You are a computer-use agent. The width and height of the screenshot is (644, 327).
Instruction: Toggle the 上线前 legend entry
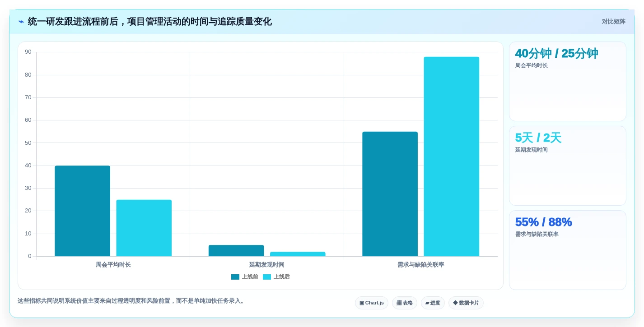pos(245,277)
